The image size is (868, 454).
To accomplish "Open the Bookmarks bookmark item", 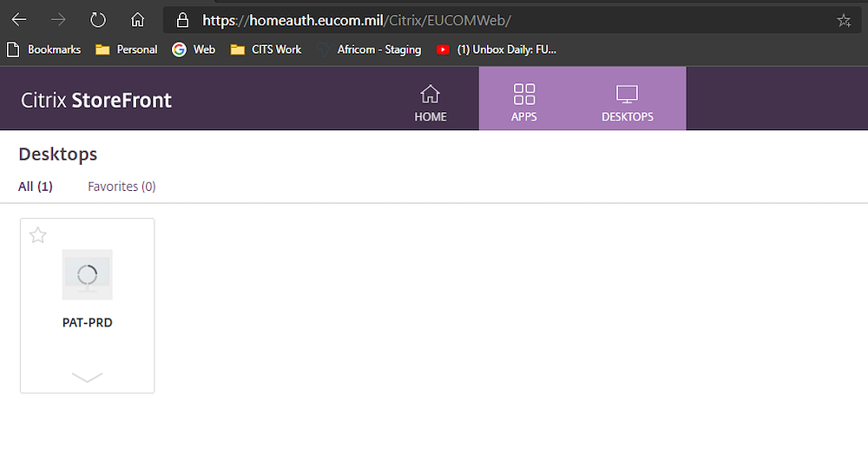I will (x=43, y=49).
